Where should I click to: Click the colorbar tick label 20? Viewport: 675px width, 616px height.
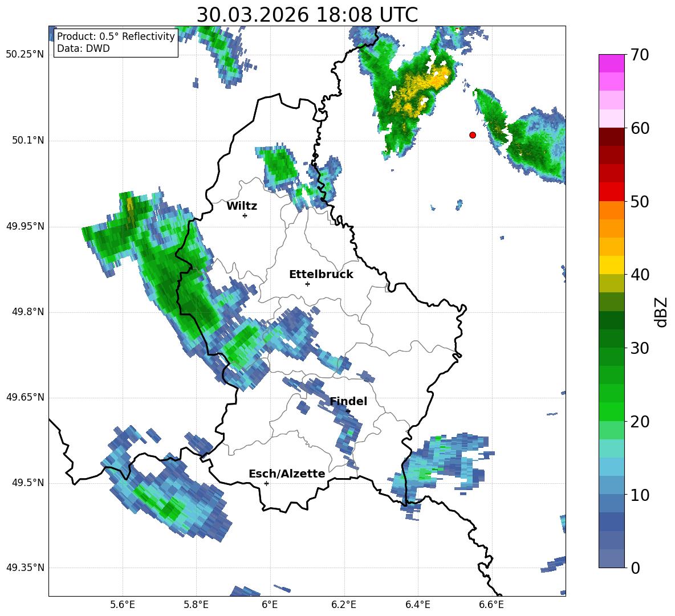640,422
